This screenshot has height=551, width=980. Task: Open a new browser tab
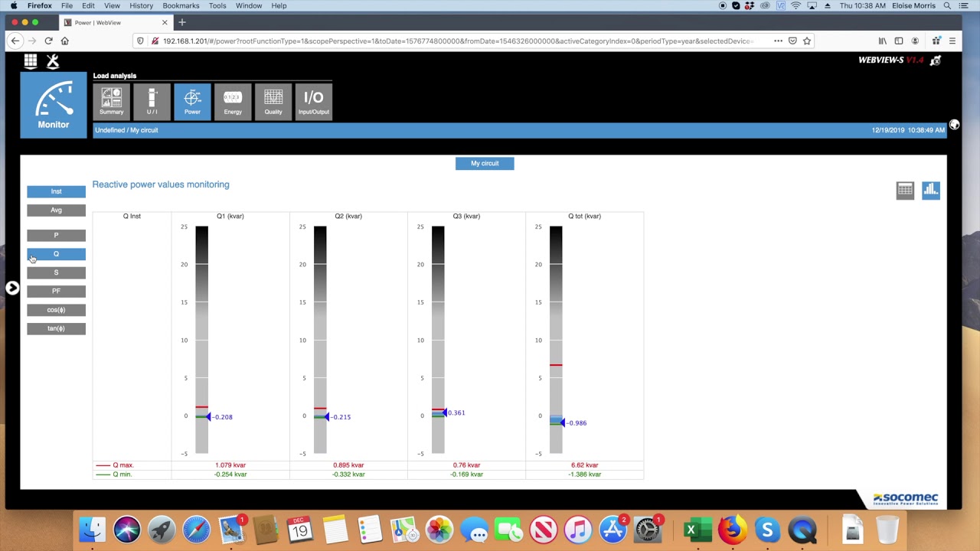[182, 22]
